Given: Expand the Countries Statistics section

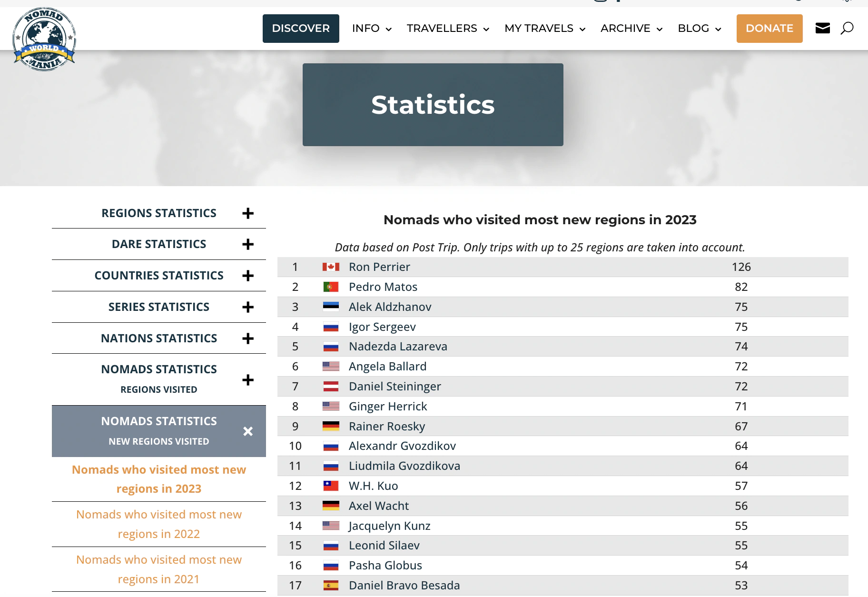Looking at the screenshot, I should 247,276.
